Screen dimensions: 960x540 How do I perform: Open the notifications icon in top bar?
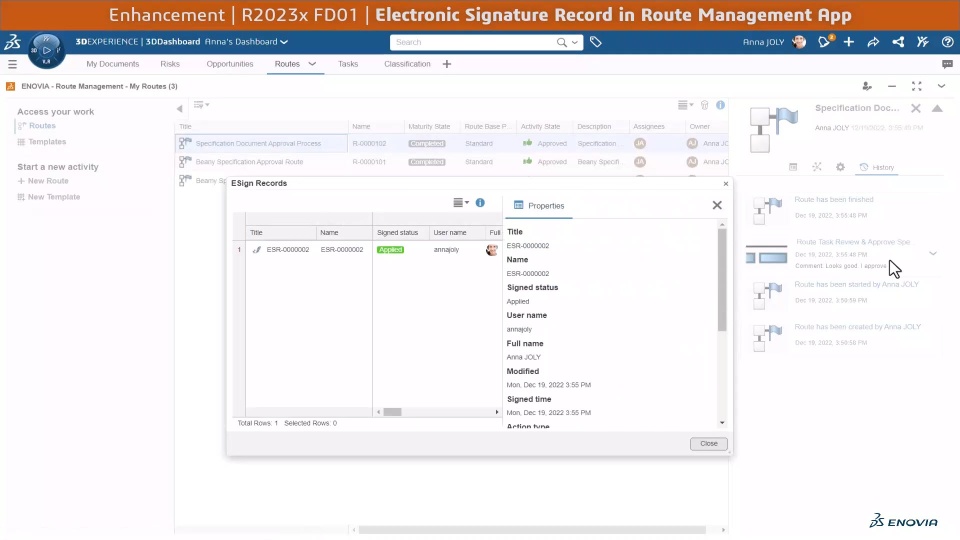coord(824,42)
